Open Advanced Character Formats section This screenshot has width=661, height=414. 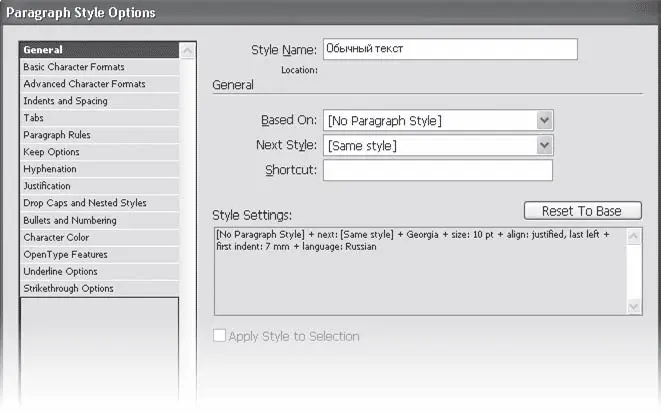click(x=84, y=84)
